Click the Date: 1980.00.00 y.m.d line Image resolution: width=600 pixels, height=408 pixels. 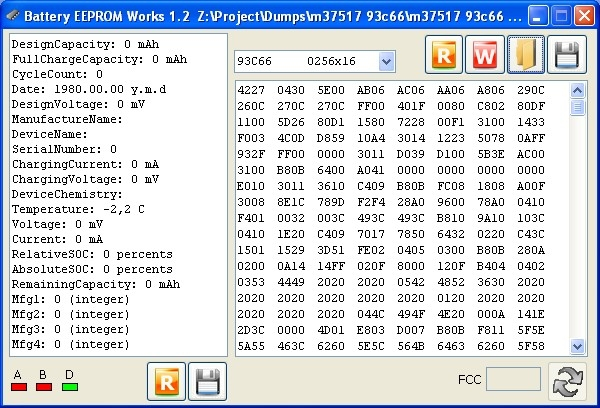tap(89, 89)
